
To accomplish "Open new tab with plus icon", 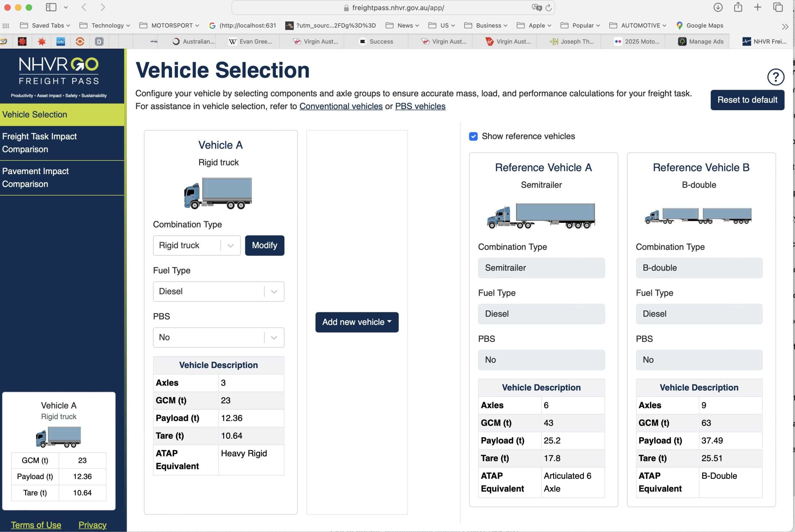I will [757, 7].
